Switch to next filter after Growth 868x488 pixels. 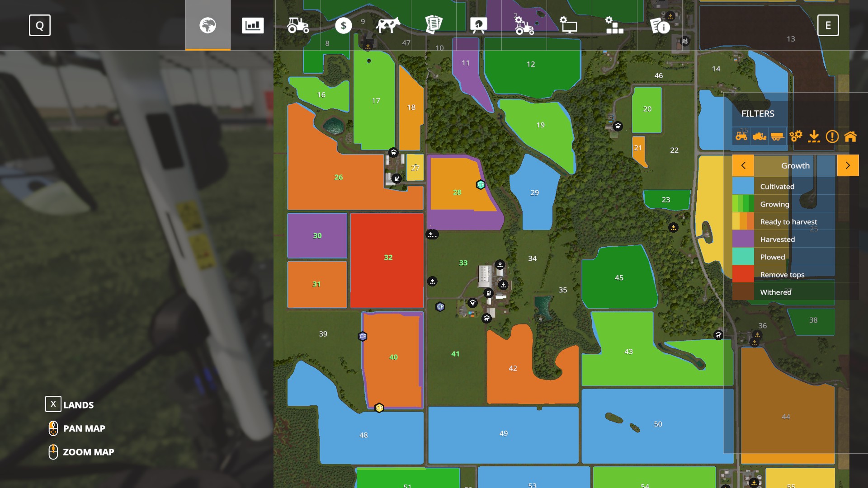pyautogui.click(x=848, y=165)
